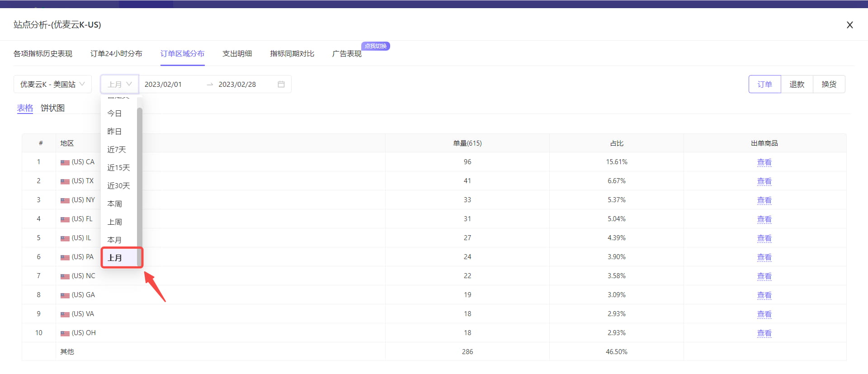
Task: Edit the start date 2023/02/01 field
Action: [x=163, y=84]
